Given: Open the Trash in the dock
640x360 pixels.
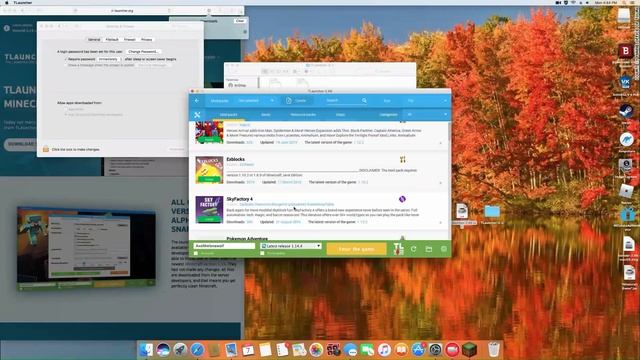Looking at the screenshot, I should click(493, 350).
